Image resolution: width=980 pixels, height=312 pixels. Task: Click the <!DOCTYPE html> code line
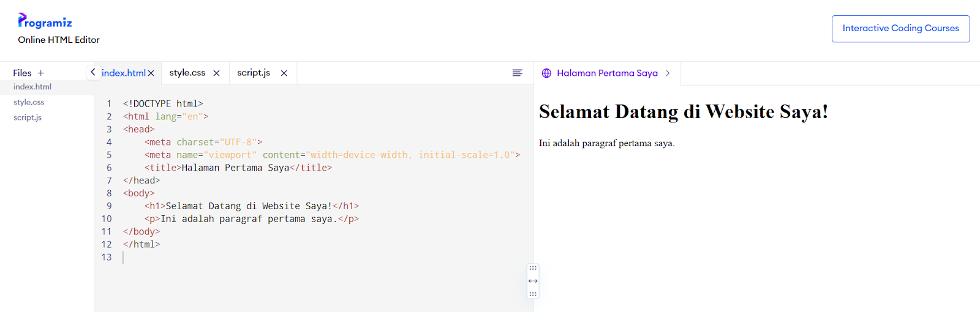click(x=163, y=103)
